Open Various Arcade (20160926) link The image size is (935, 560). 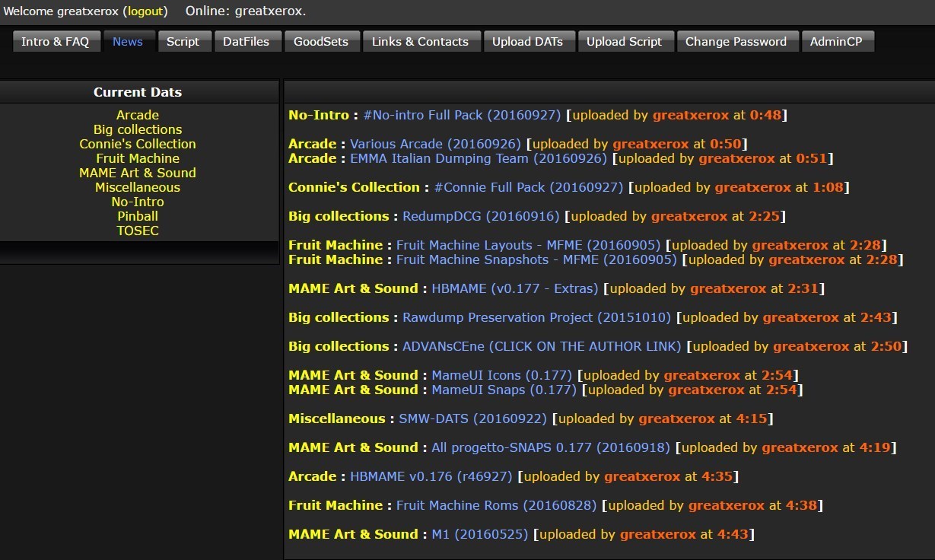coord(435,144)
